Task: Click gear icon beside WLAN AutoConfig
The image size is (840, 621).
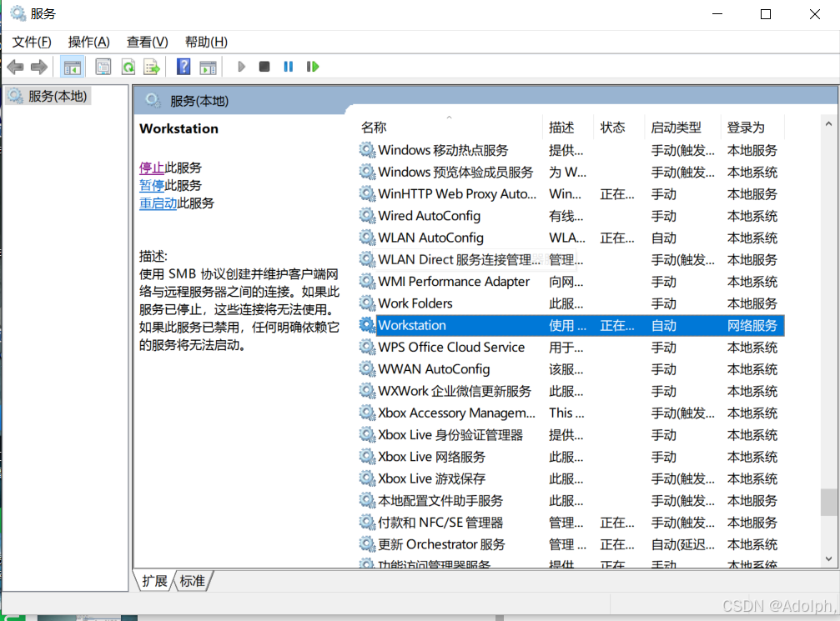Action: click(367, 238)
